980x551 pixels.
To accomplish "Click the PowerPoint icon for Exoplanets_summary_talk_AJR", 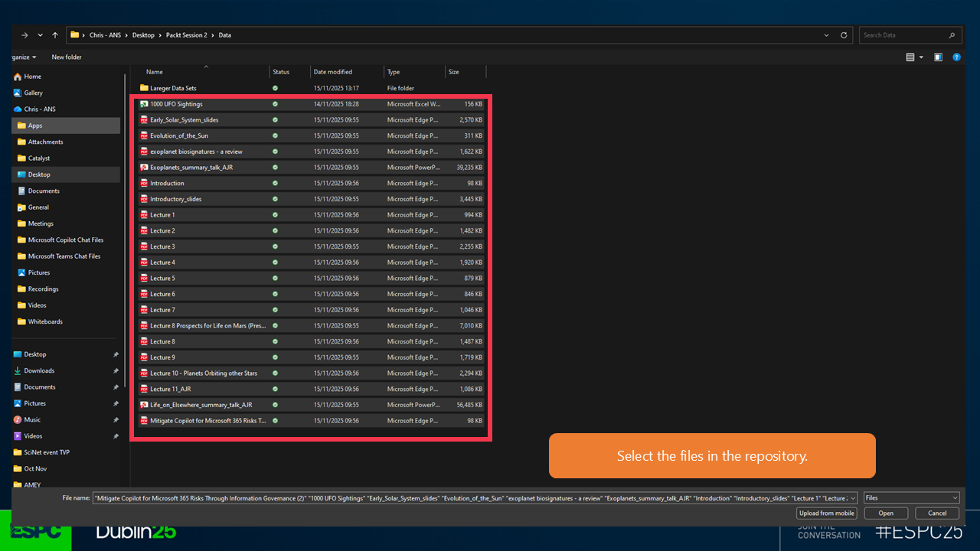I will [x=144, y=168].
